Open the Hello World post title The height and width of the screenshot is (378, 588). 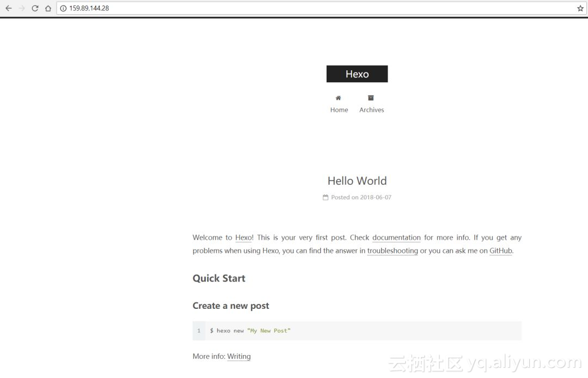(357, 181)
